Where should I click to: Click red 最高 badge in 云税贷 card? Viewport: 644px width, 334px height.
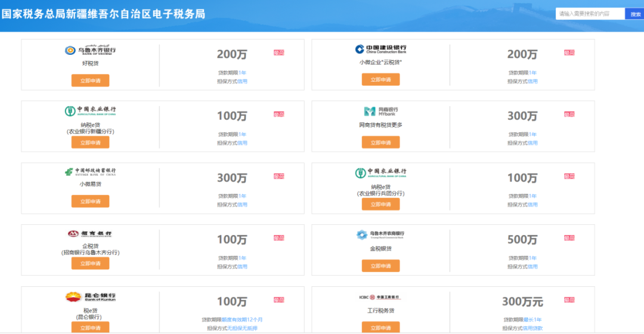569,52
